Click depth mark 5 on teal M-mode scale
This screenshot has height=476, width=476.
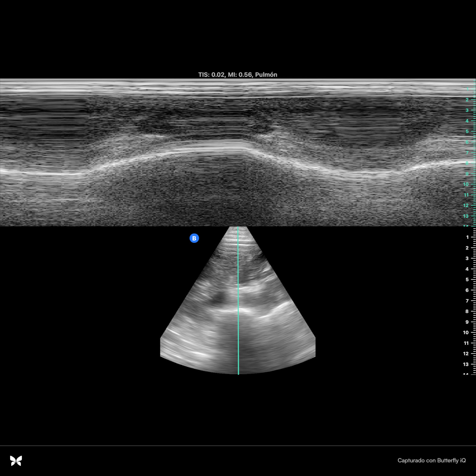click(467, 131)
